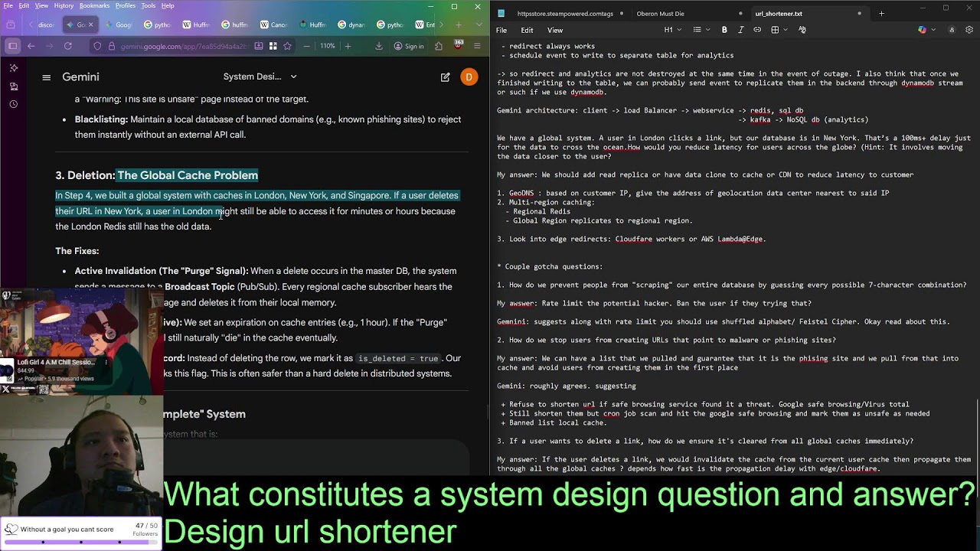Open the Notepad View menu

click(x=555, y=30)
